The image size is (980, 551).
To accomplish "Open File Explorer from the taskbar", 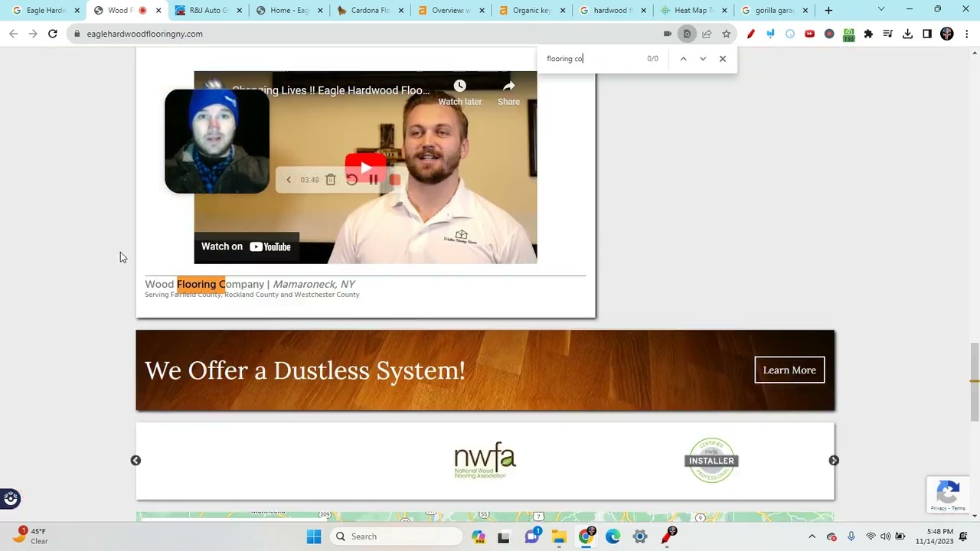I will (558, 536).
